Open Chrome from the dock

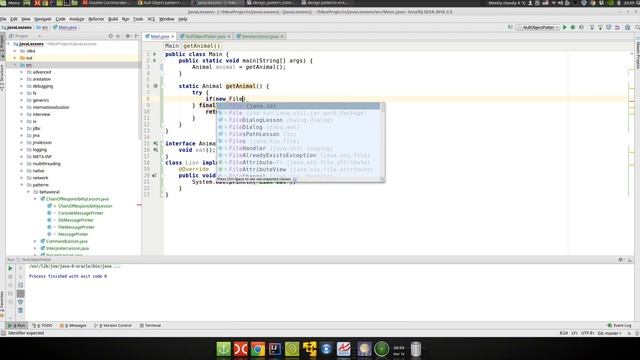pyautogui.click(x=258, y=349)
